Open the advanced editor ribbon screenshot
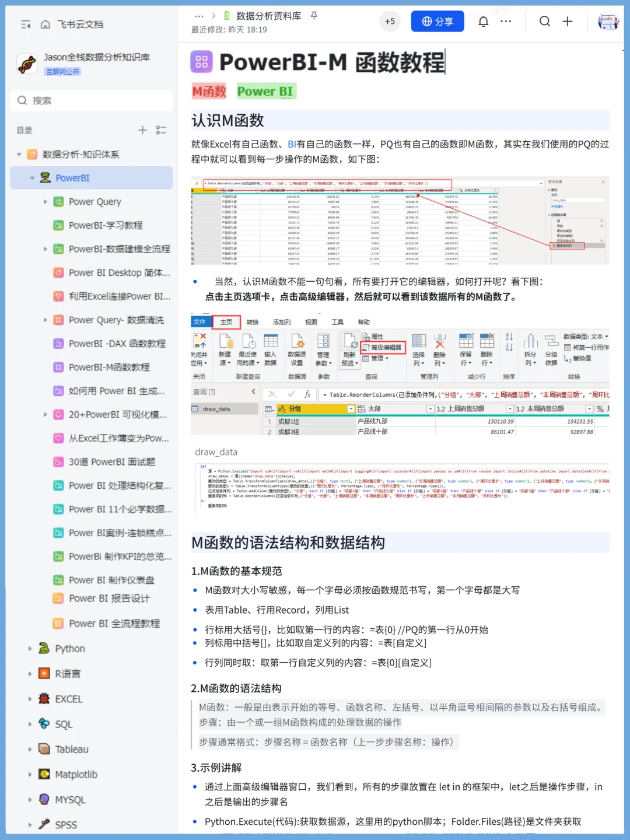The width and height of the screenshot is (630, 840). click(x=400, y=375)
